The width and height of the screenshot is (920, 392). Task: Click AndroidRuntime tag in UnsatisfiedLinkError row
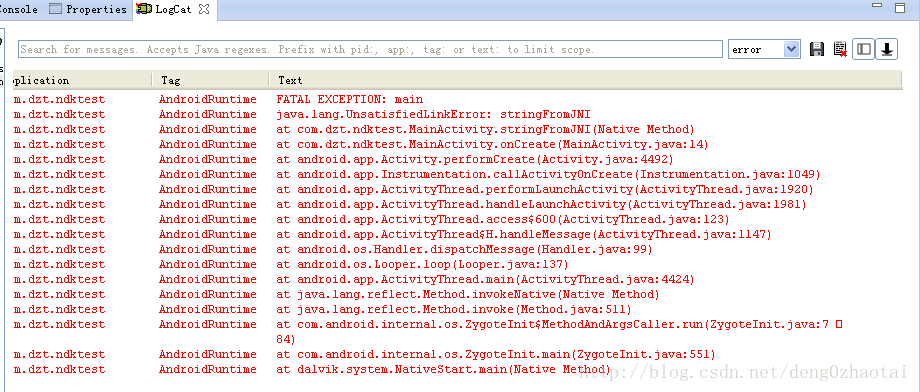click(x=208, y=114)
